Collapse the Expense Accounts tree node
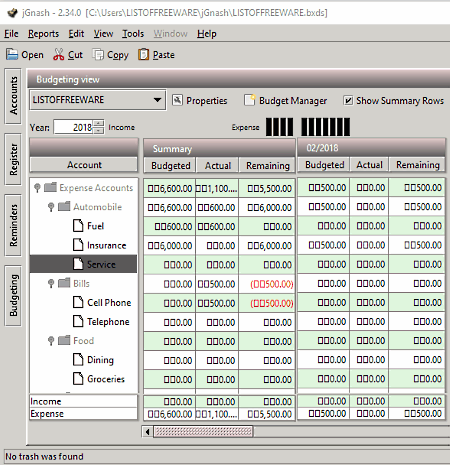450x465 pixels. (37, 188)
